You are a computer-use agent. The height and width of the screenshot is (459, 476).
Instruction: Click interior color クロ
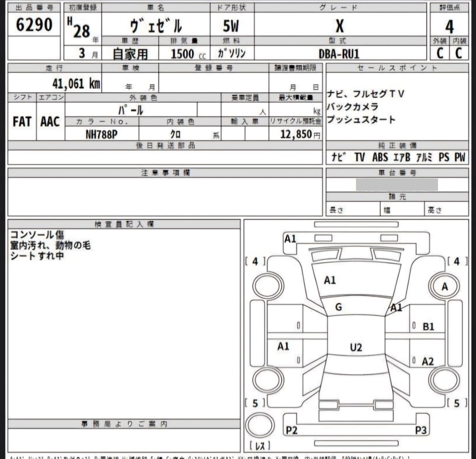(x=175, y=134)
